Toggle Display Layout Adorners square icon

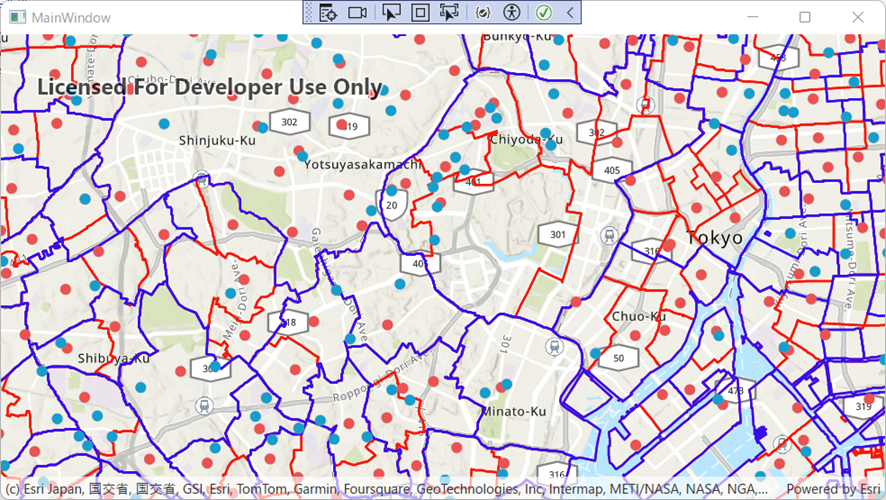pyautogui.click(x=420, y=12)
